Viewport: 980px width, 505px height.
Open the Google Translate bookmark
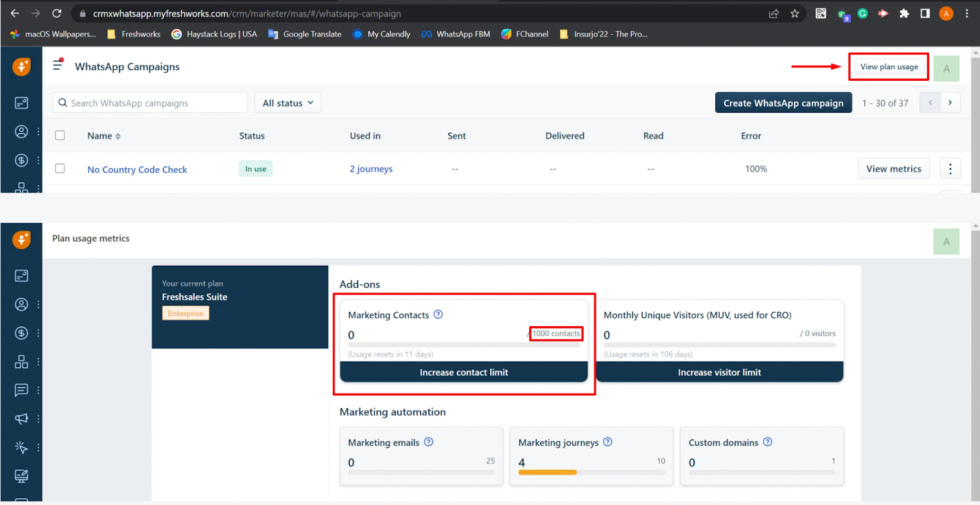pos(305,34)
